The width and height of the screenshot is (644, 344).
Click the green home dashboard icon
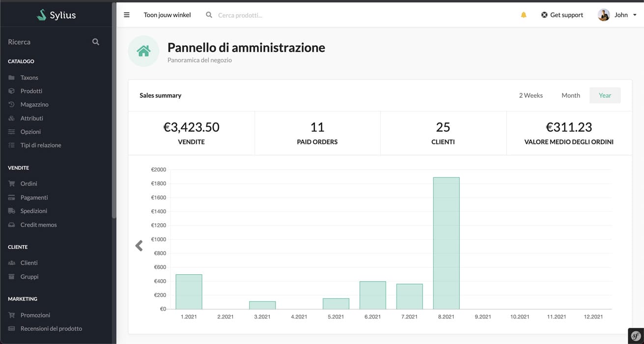[x=143, y=51]
